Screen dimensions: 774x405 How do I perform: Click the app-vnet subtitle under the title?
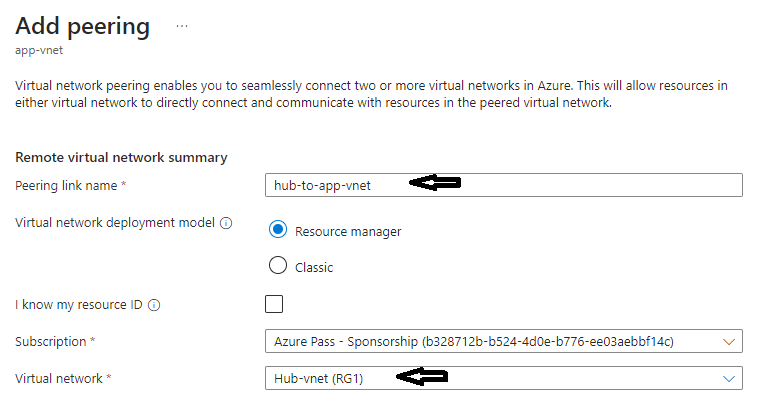[x=39, y=48]
